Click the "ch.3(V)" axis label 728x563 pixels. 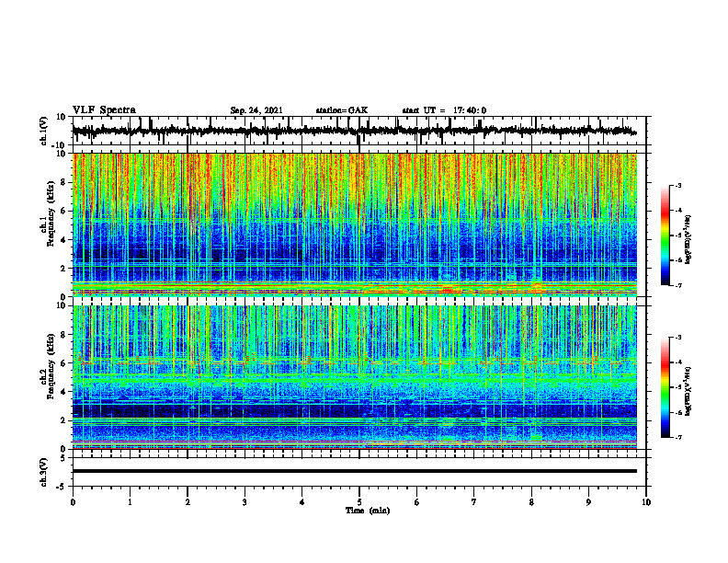coord(44,472)
